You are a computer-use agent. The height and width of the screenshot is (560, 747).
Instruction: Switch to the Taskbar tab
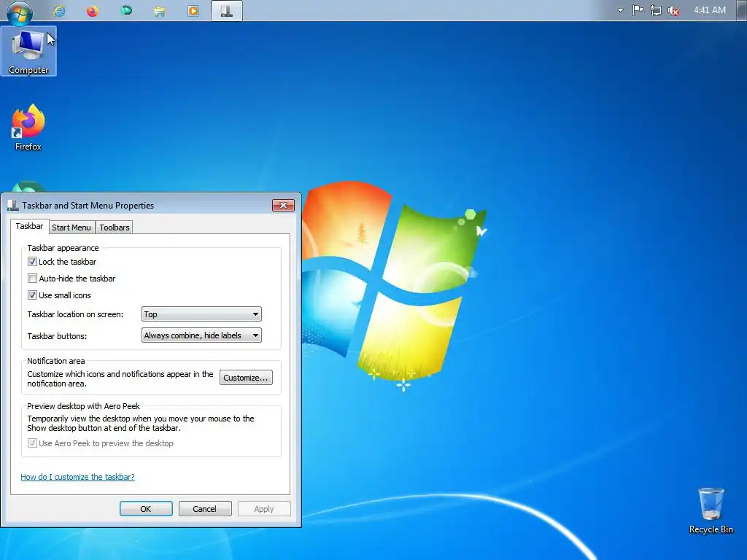[x=29, y=226]
